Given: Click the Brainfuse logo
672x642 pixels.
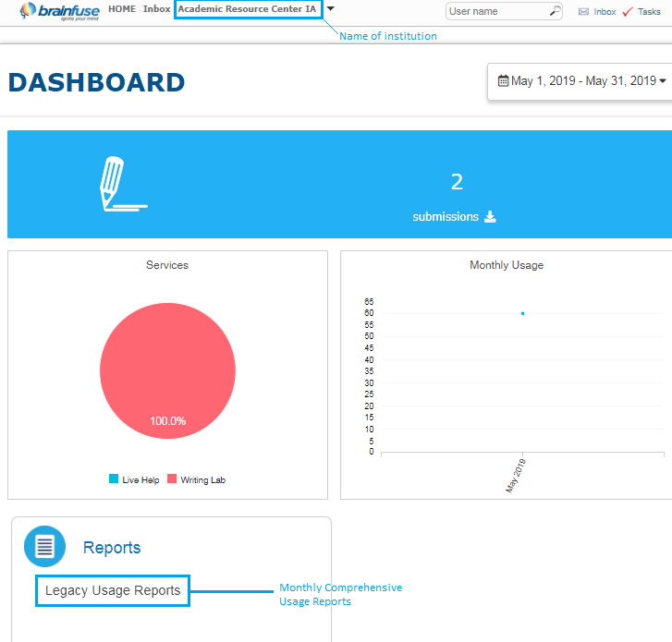Looking at the screenshot, I should (59, 11).
